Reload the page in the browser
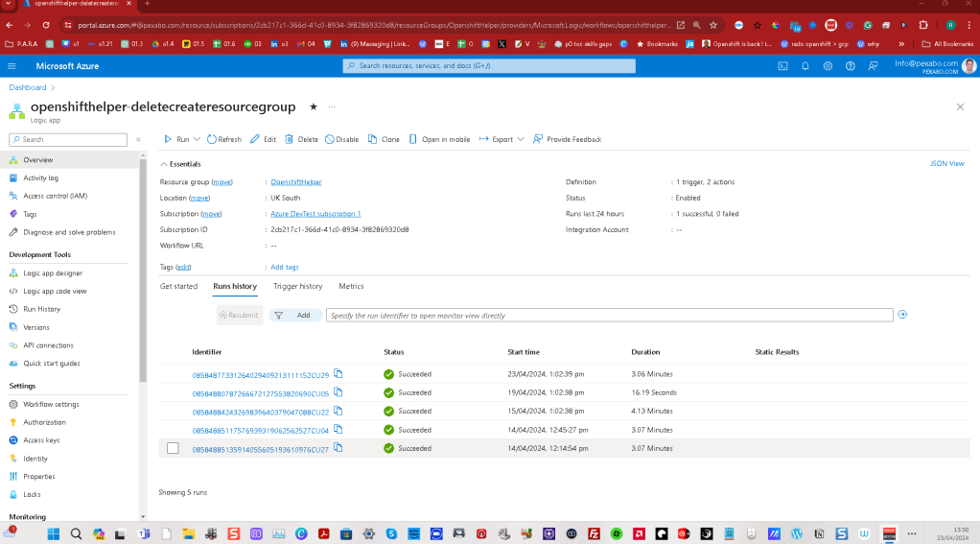 (46, 25)
